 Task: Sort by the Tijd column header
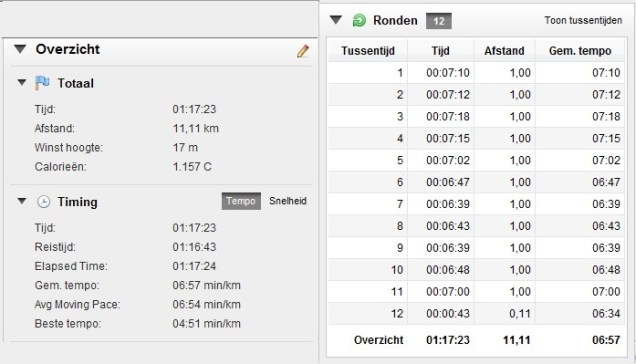point(440,51)
